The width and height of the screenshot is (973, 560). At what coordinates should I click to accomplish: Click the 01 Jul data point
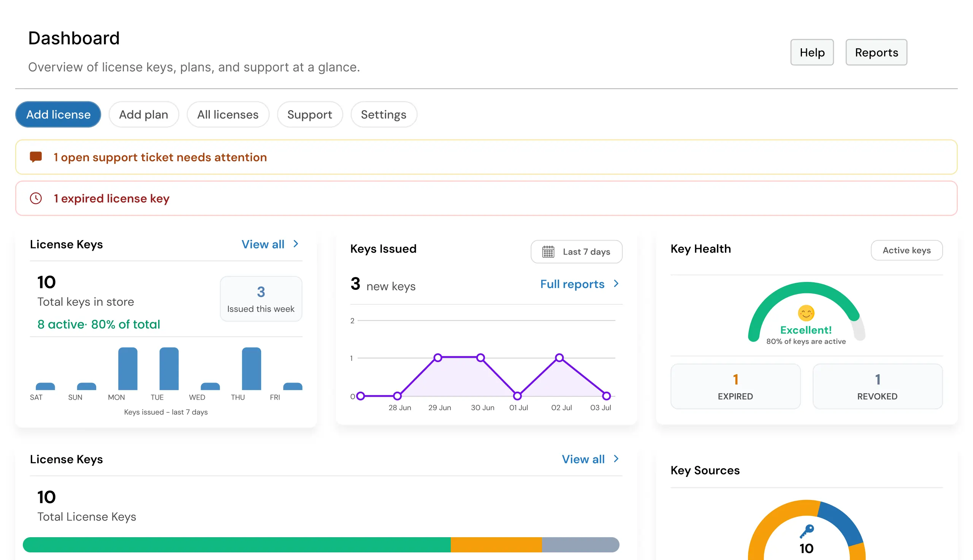tap(517, 396)
